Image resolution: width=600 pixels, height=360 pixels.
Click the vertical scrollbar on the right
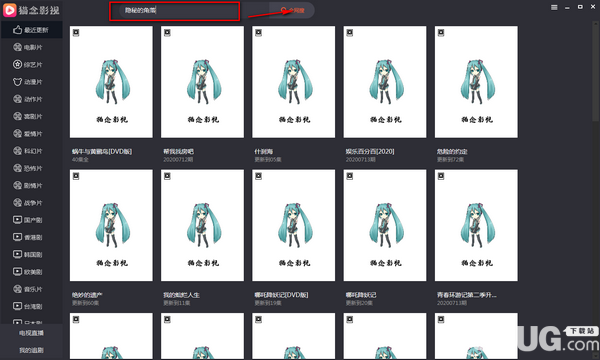coord(596,73)
